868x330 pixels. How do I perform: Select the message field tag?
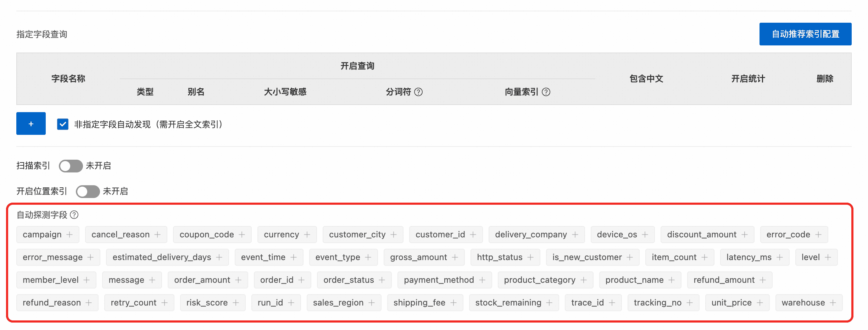pos(132,280)
